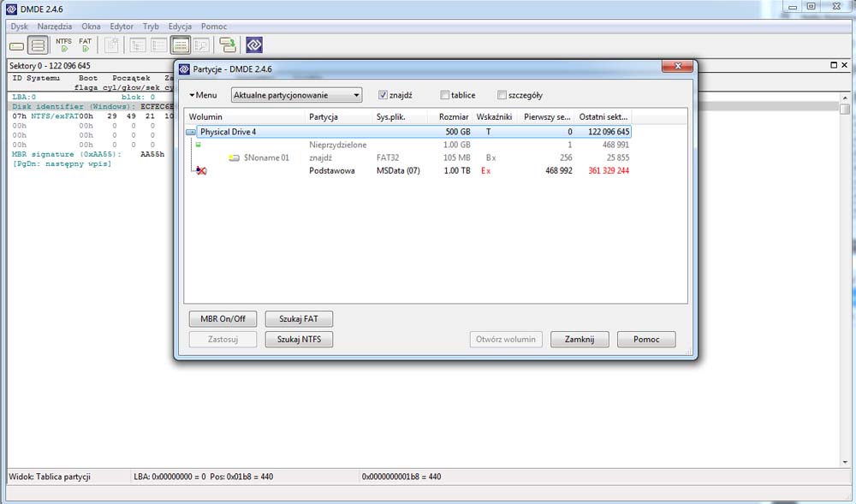Click the Ostatni sektor column header
856x504 pixels.
point(603,116)
